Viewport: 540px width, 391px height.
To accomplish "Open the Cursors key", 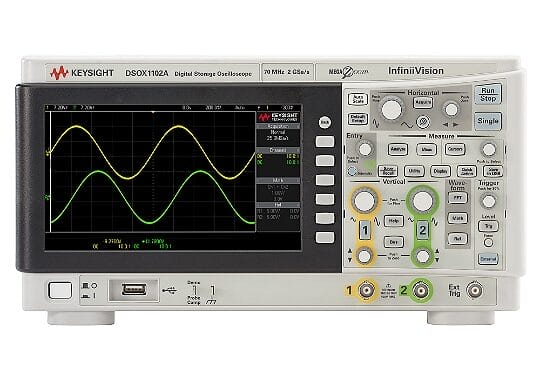I will pyautogui.click(x=455, y=149).
